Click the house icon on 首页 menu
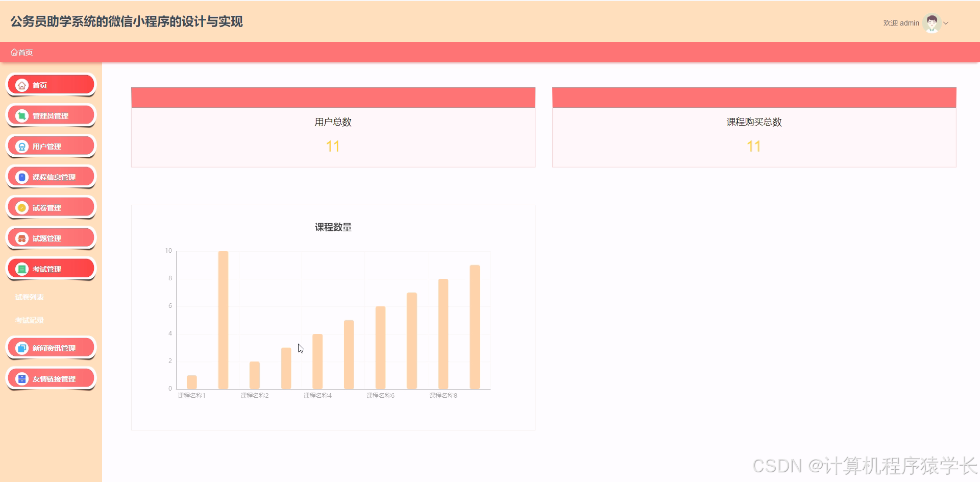The height and width of the screenshot is (482, 980). [x=22, y=85]
